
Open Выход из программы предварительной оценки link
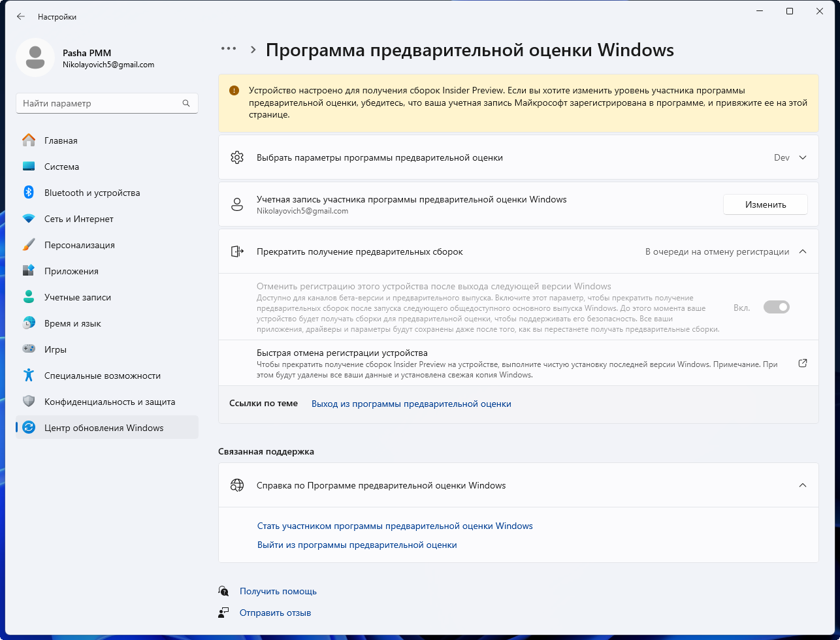point(411,404)
